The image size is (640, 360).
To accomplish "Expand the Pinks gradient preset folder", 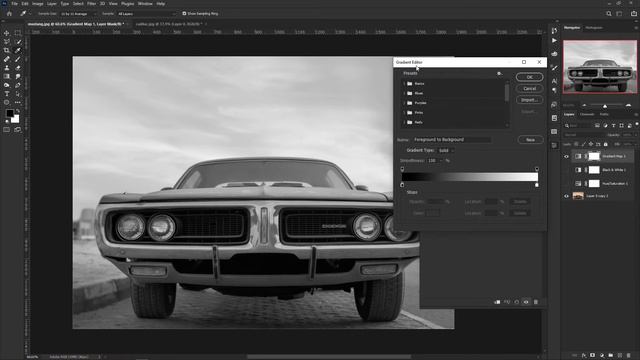I will [x=404, y=112].
